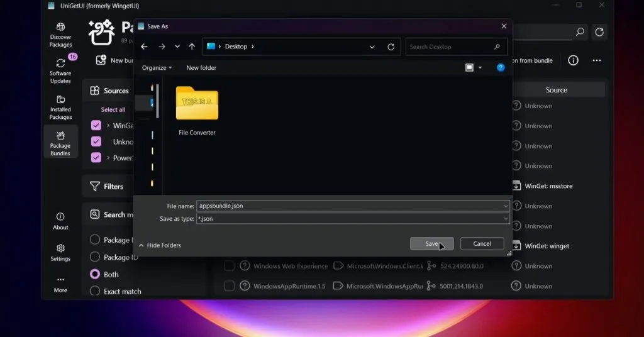Select the Package ID radio option
This screenshot has height=337, width=644.
pos(95,257)
